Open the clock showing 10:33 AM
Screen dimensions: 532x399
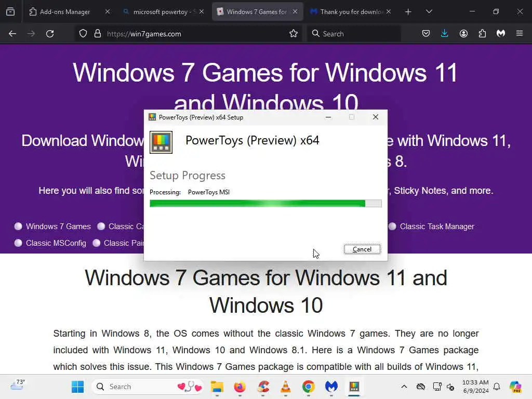475,387
